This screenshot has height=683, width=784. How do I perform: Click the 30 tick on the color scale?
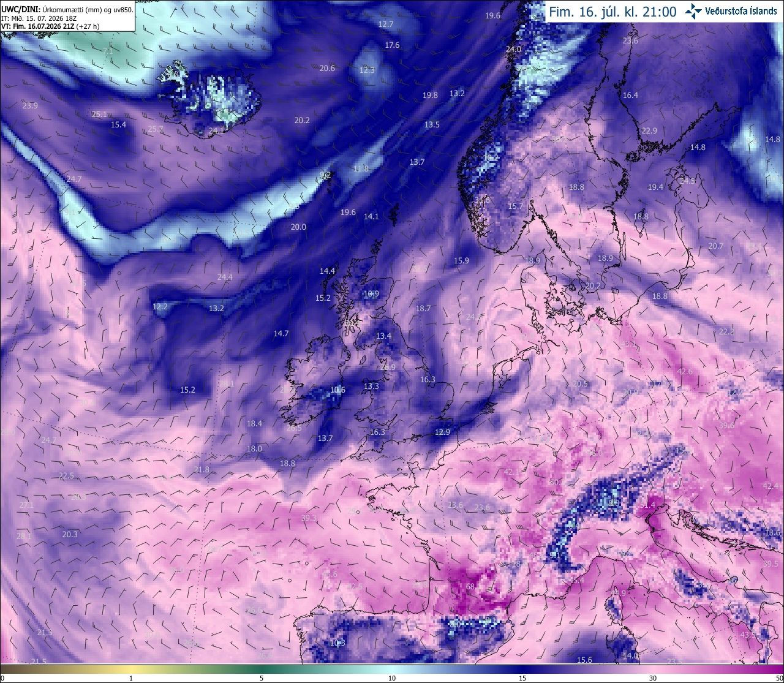tap(653, 678)
